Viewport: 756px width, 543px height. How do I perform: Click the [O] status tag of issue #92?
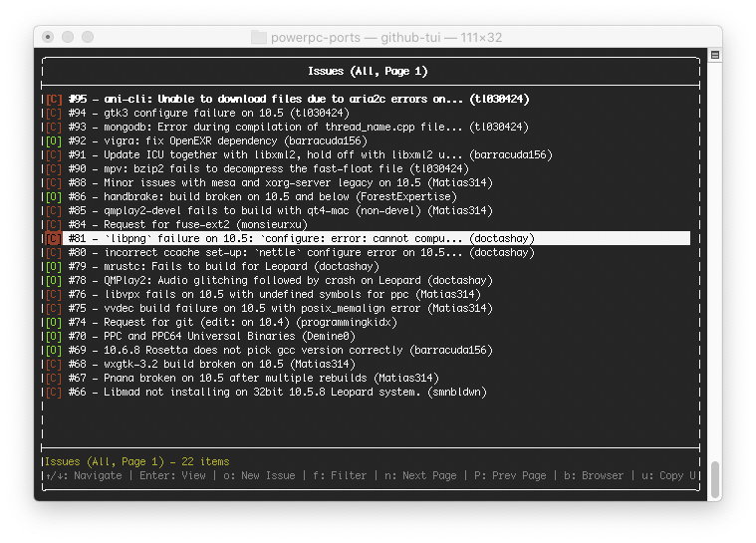(54, 140)
